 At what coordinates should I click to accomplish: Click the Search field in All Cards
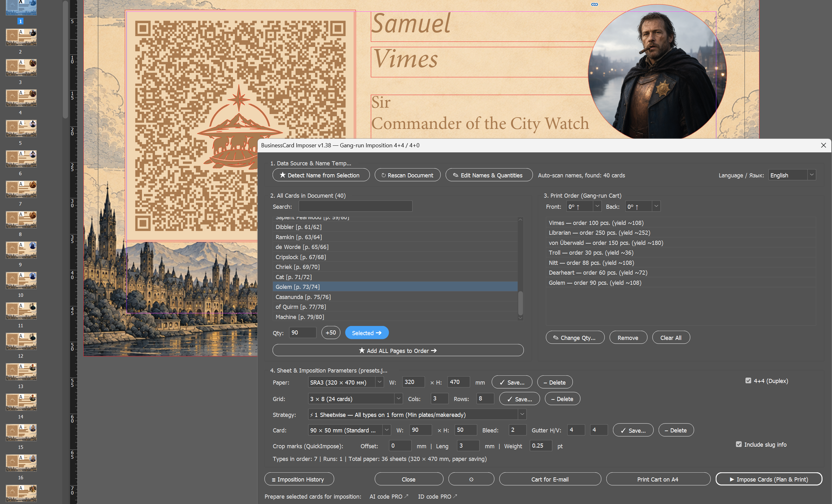click(x=355, y=206)
